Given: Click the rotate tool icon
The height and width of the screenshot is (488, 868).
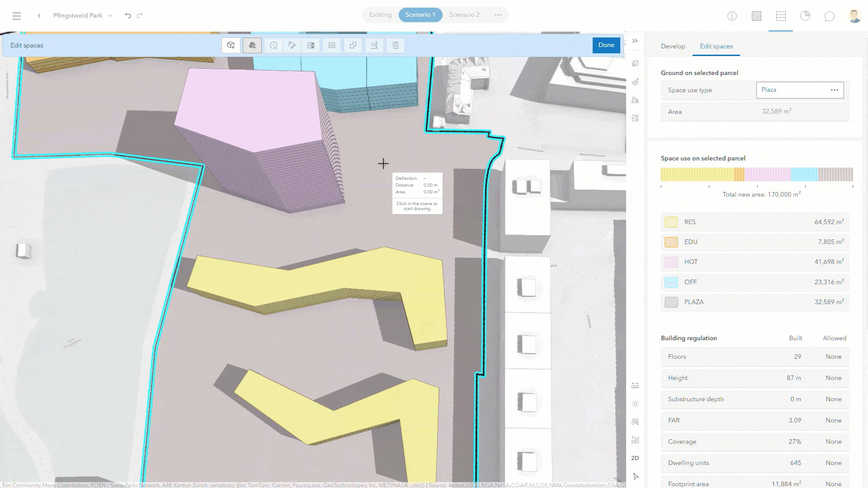Looking at the screenshot, I should 274,45.
